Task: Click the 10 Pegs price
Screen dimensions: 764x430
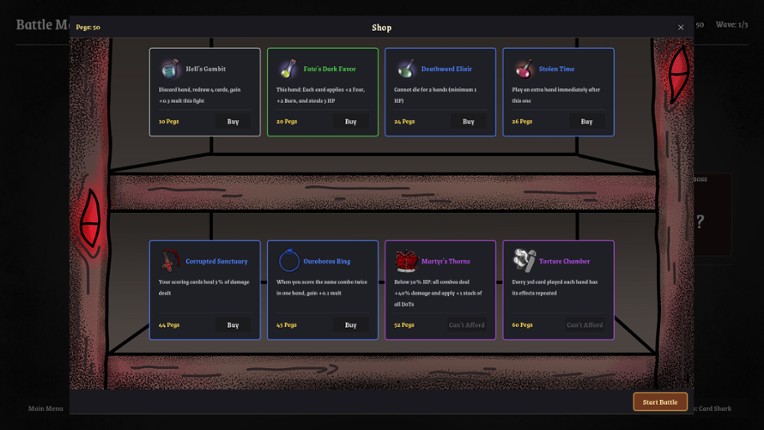Action: pos(169,121)
